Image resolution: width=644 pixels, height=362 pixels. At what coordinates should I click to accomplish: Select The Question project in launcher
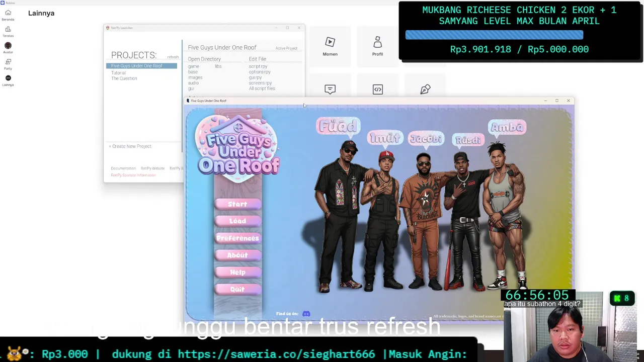point(124,78)
